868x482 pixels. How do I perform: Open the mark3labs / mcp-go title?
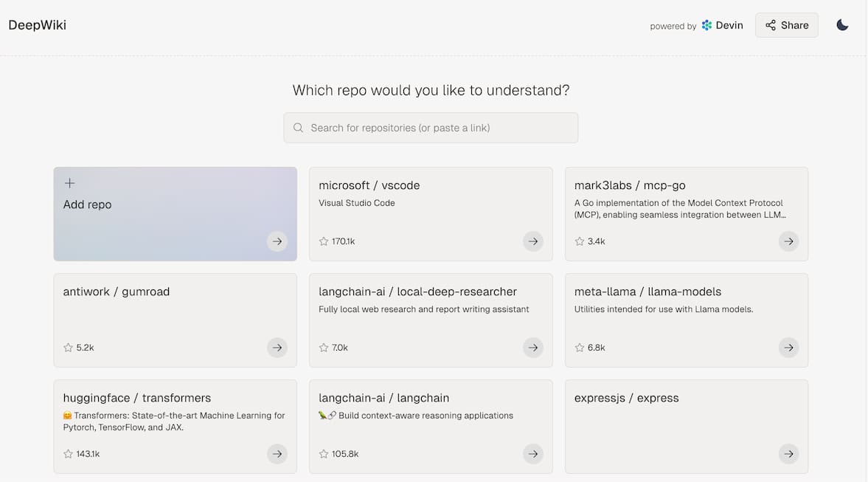coord(630,185)
